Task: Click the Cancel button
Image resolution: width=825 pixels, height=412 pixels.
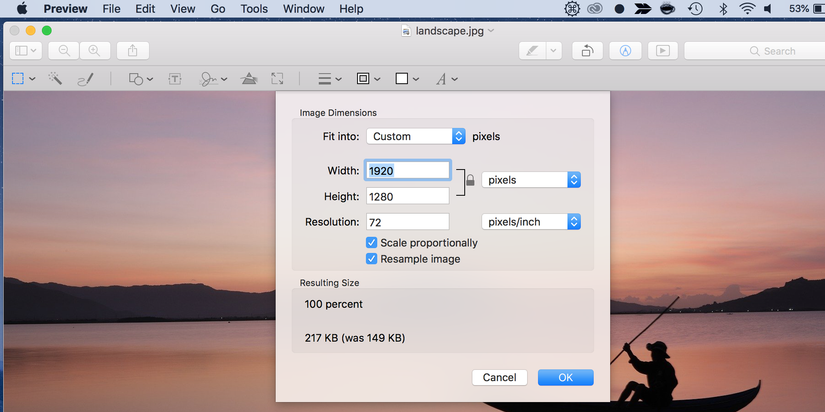Action: tap(499, 377)
